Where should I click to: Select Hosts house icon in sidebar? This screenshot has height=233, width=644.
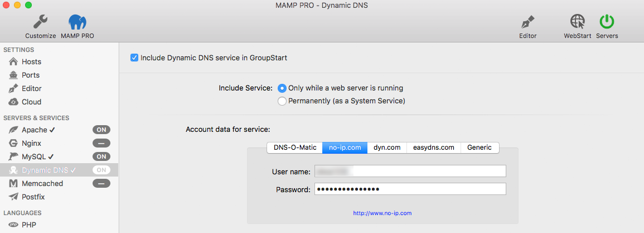point(13,62)
